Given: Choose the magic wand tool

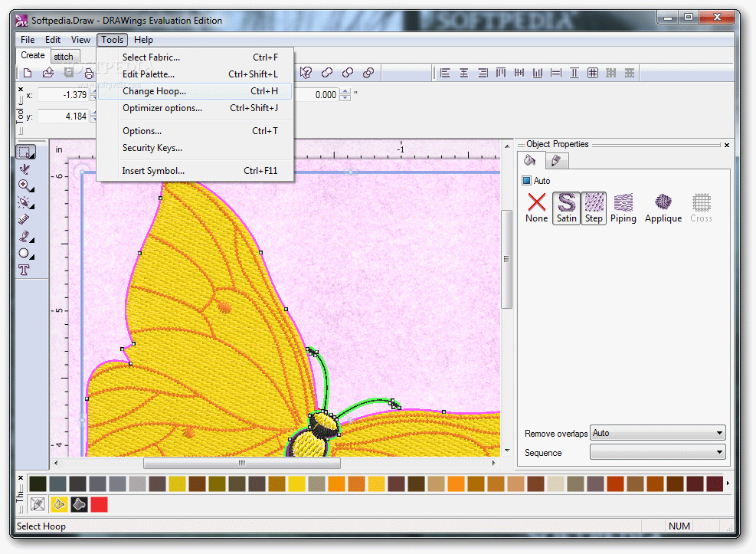Looking at the screenshot, I should pos(25,202).
